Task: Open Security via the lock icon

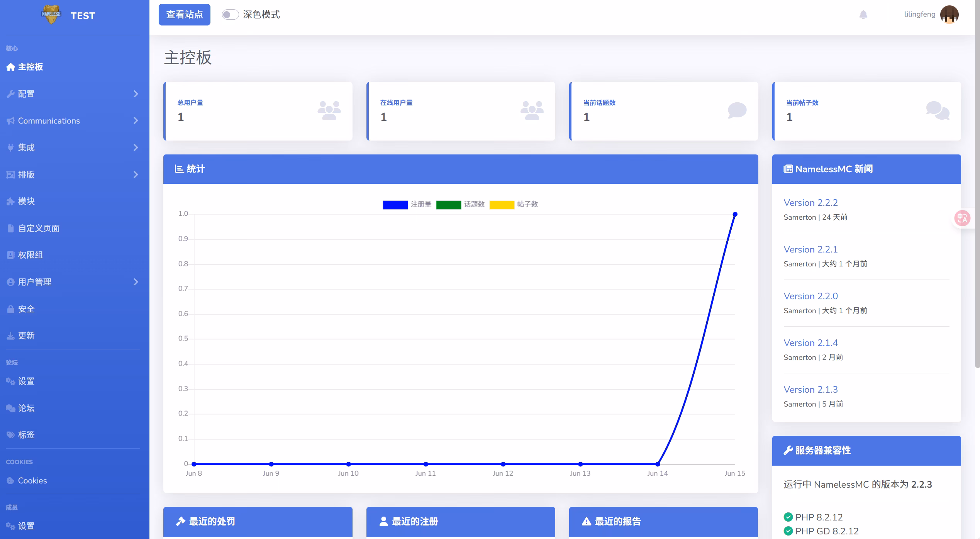Action: pyautogui.click(x=10, y=309)
